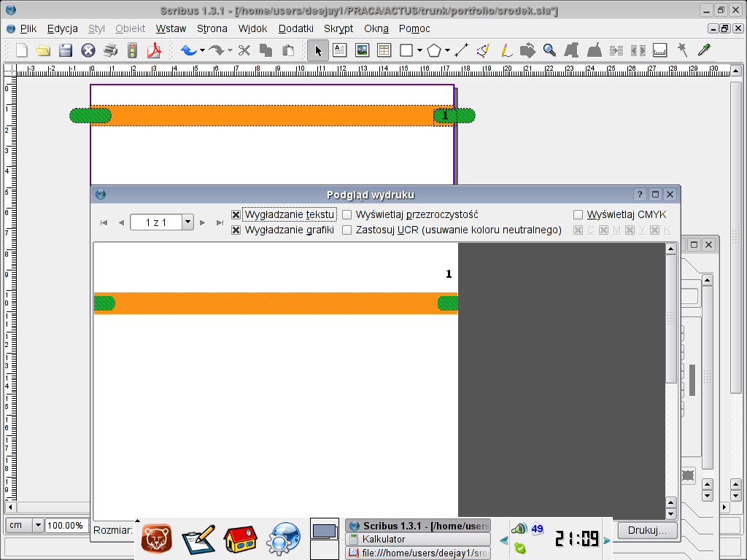The width and height of the screenshot is (747, 560).
Task: Select the Insert Image Frame tool
Action: point(362,50)
